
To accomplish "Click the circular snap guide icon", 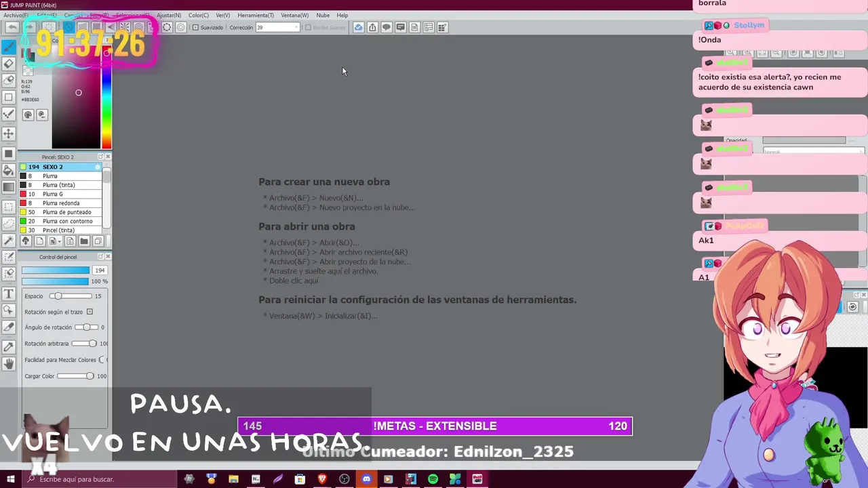I will click(x=167, y=27).
